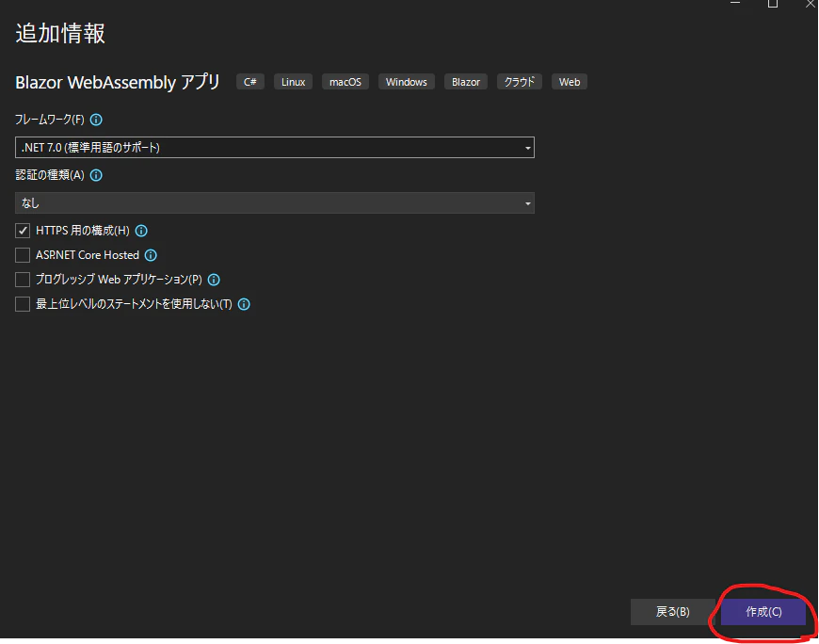The height and width of the screenshot is (644, 819).
Task: Click the 認証の種類(A) label
Action: [x=50, y=175]
